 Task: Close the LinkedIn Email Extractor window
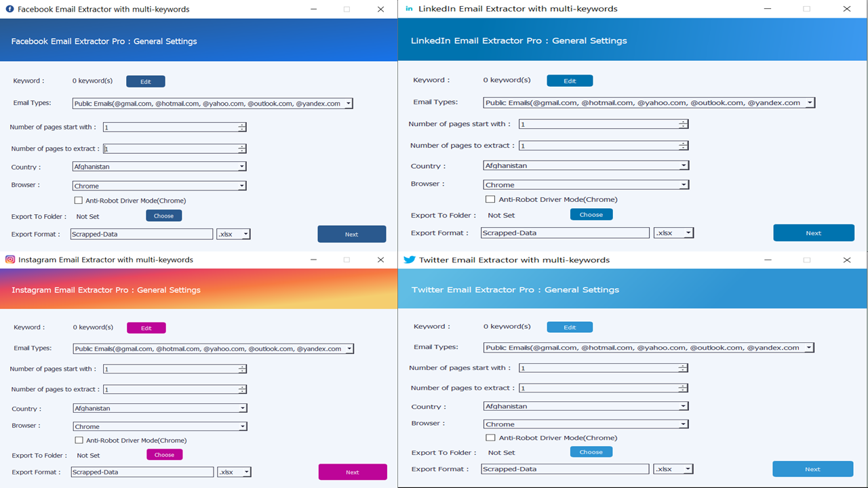[847, 9]
